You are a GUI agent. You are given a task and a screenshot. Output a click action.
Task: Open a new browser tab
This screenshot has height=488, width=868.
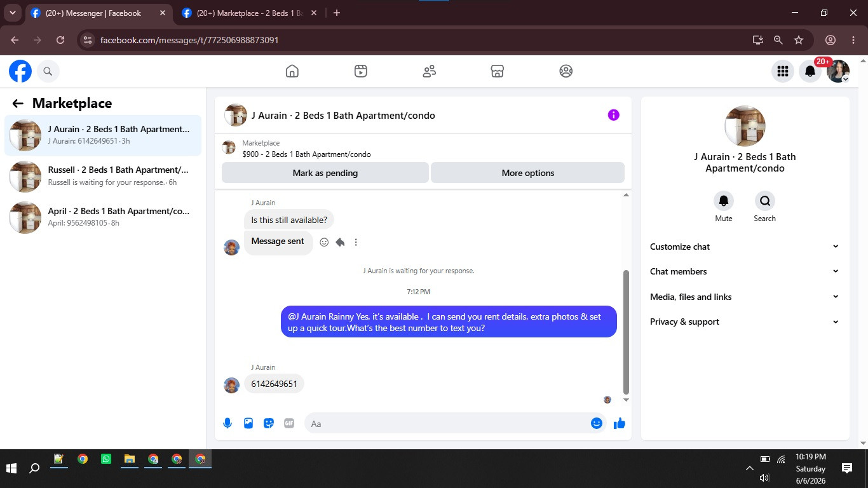[337, 13]
